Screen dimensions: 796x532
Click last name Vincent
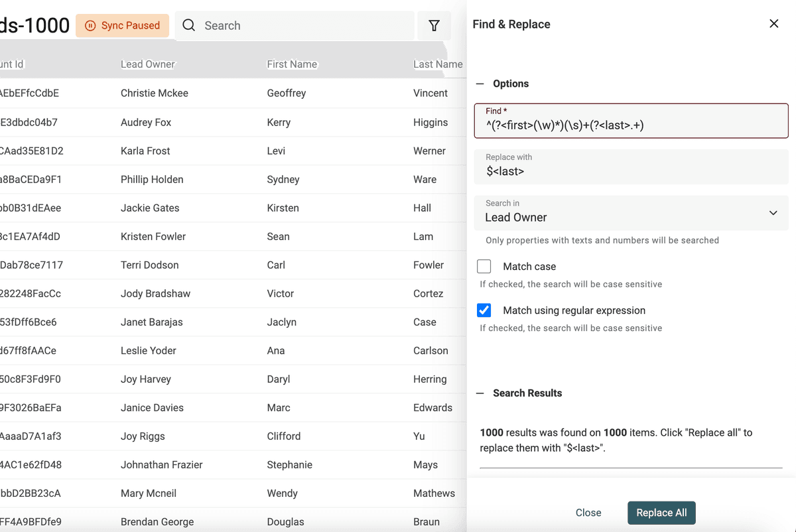tap(431, 94)
